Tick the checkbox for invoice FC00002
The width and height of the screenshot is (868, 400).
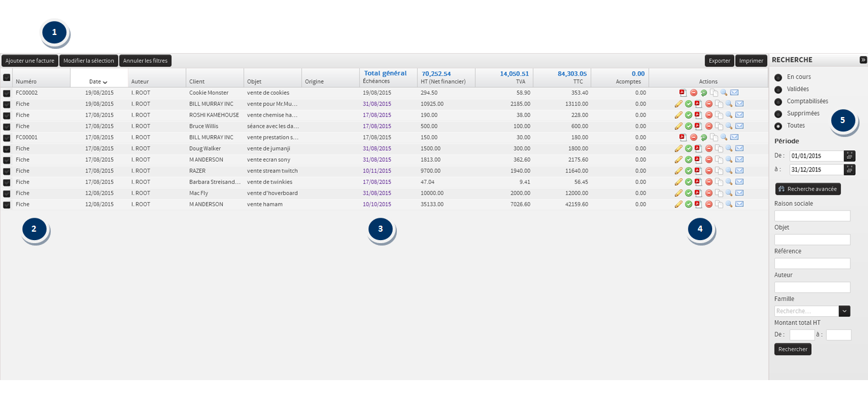coord(7,93)
